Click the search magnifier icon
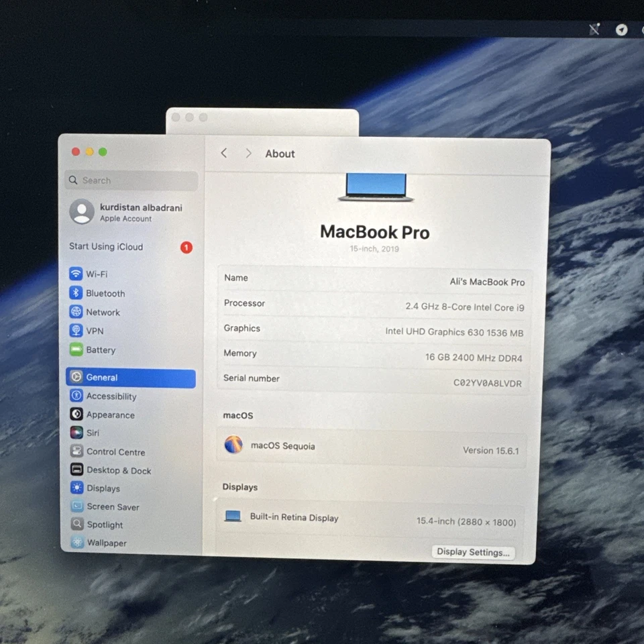The image size is (644, 644). pyautogui.click(x=73, y=180)
